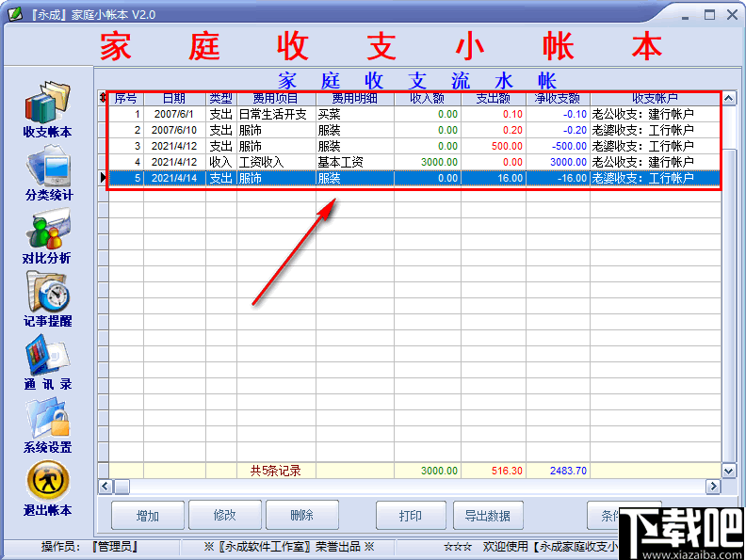
Task: Maximize the 家庭小帐本 window
Action: 709,15
